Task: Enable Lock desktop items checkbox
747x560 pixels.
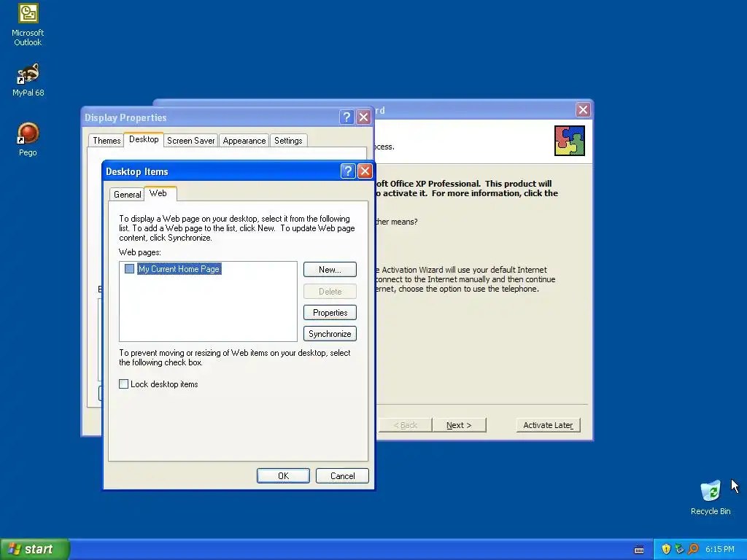Action: tap(123, 384)
